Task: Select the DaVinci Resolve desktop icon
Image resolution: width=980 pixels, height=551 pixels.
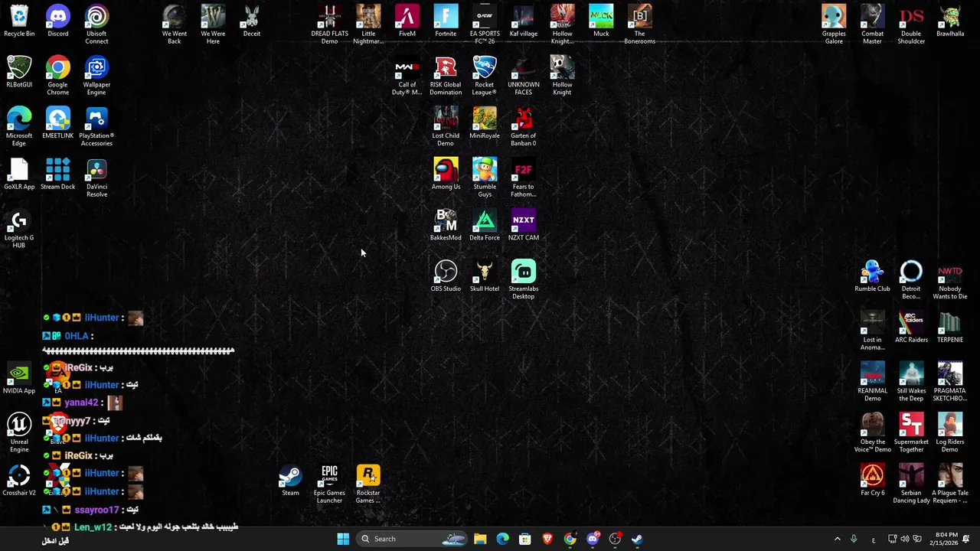Action: click(96, 178)
